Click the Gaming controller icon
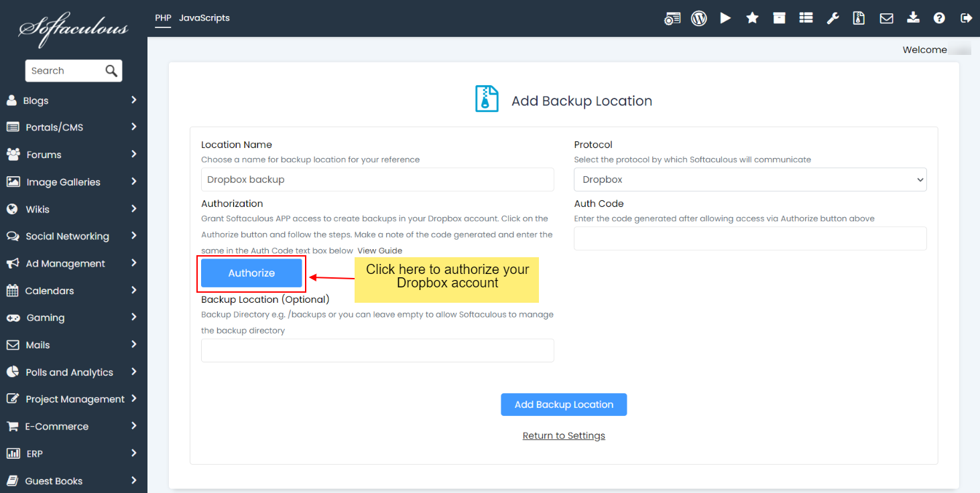980x493 pixels. click(13, 318)
